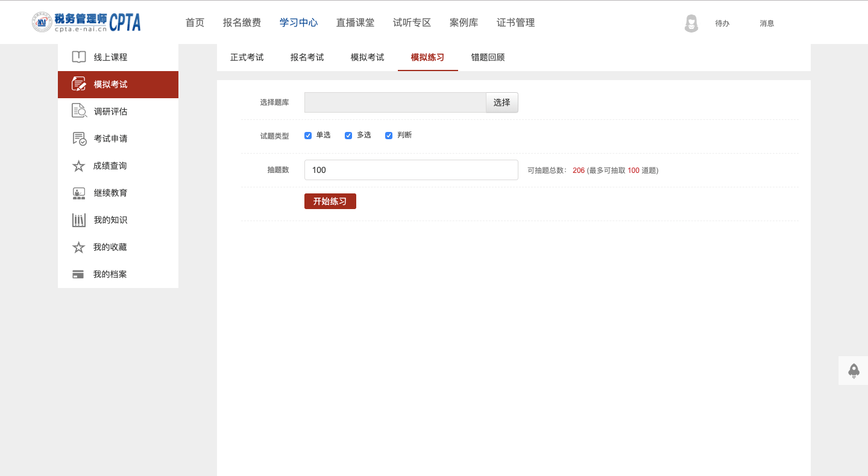This screenshot has width=868, height=476.
Task: Open the 消息 link
Action: click(x=767, y=23)
